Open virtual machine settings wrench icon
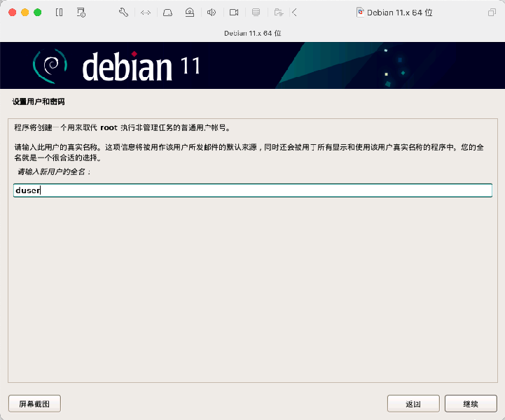505x420 pixels. tap(124, 13)
